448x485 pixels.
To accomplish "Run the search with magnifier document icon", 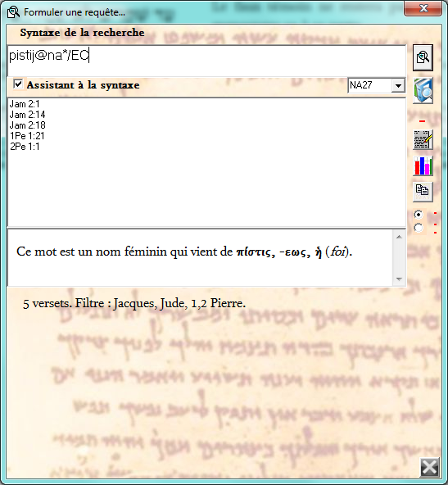I will coord(423,57).
